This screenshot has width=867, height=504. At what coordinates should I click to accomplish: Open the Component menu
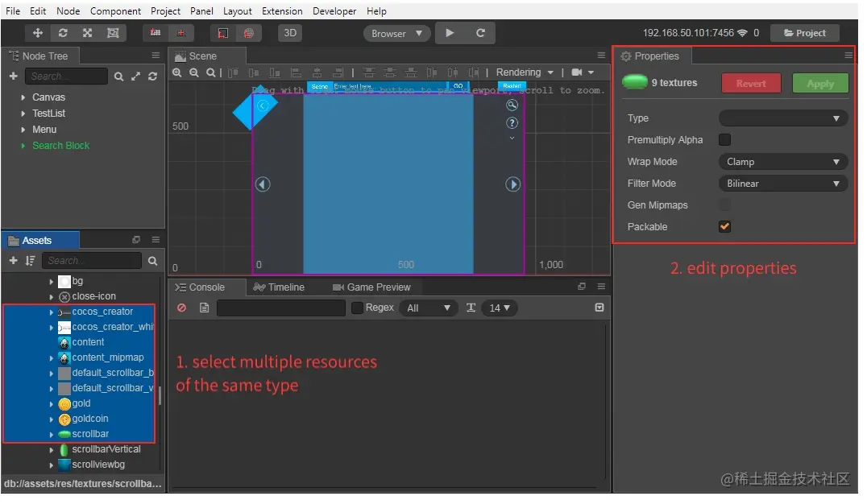tap(115, 11)
